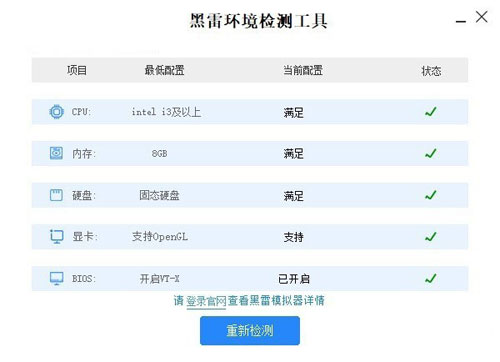
Task: Click the green checkmark in CPU row
Action: [431, 112]
